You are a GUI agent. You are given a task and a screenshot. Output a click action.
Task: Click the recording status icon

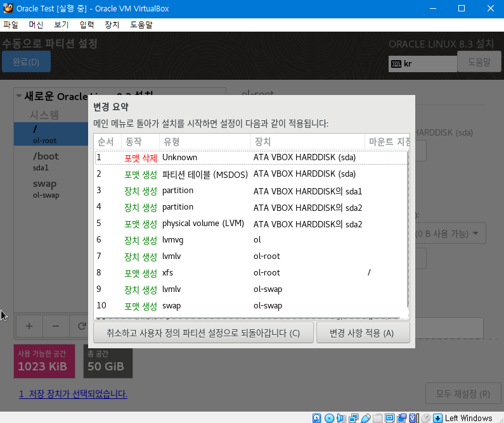click(x=401, y=418)
